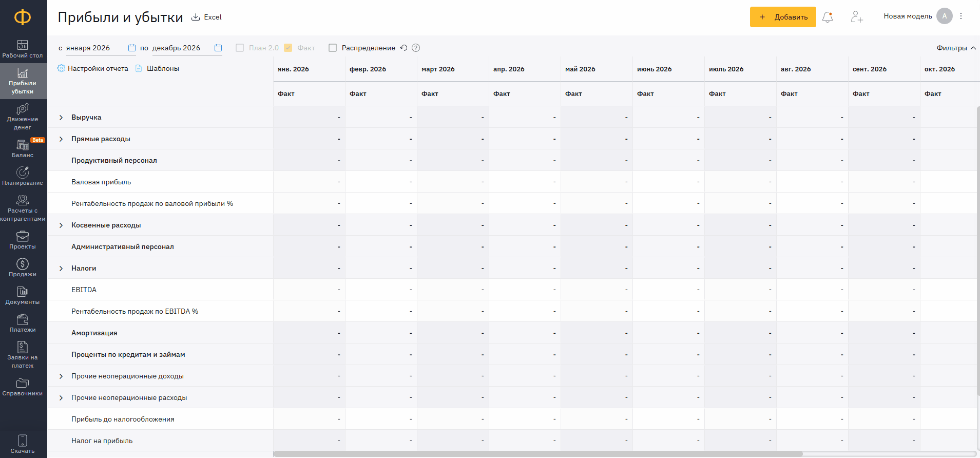Click the horizontal table scrollbar
The image size is (980, 458).
coord(537,454)
